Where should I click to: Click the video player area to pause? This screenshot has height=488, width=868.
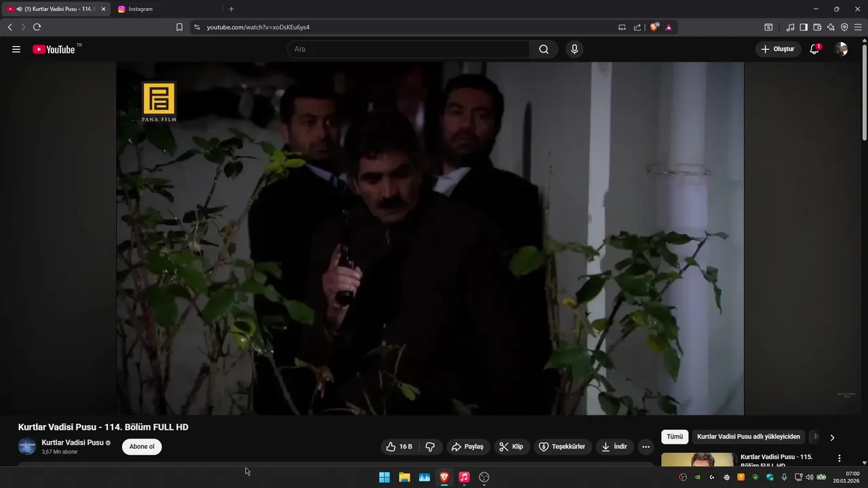[x=430, y=239]
